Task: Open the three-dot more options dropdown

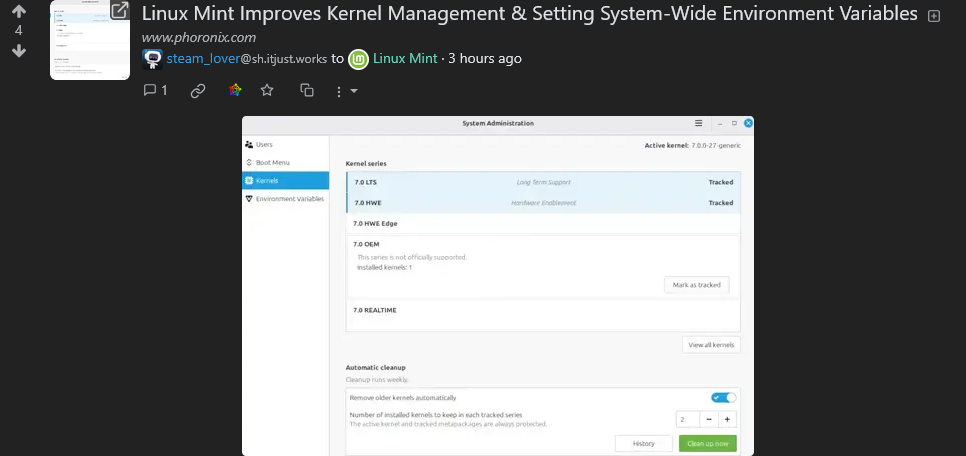Action: coord(346,91)
